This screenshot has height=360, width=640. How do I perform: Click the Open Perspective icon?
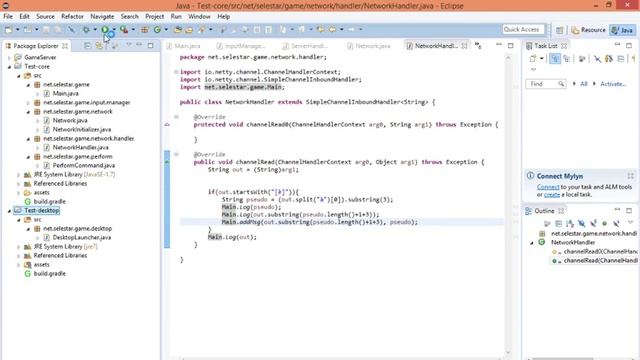click(x=560, y=30)
